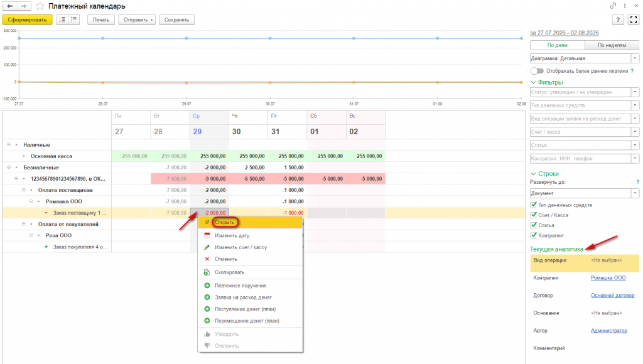Click the Статья filter input field
This screenshot has height=364, width=643.
580,145
